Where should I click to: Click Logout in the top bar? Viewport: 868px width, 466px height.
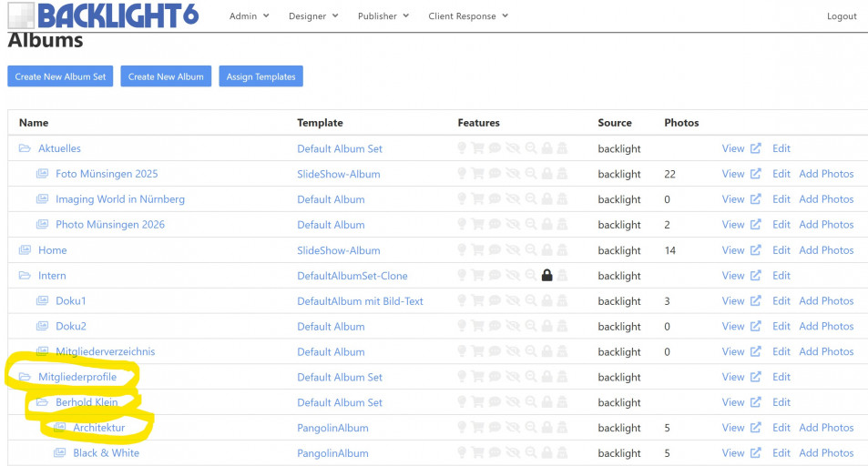841,16
